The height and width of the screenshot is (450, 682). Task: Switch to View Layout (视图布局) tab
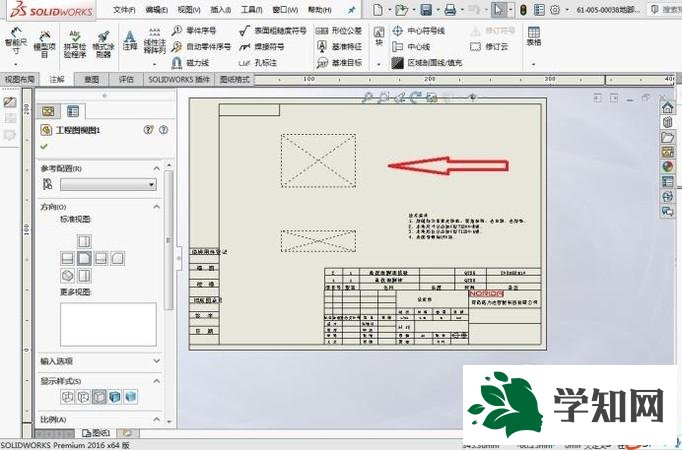pyautogui.click(x=20, y=80)
